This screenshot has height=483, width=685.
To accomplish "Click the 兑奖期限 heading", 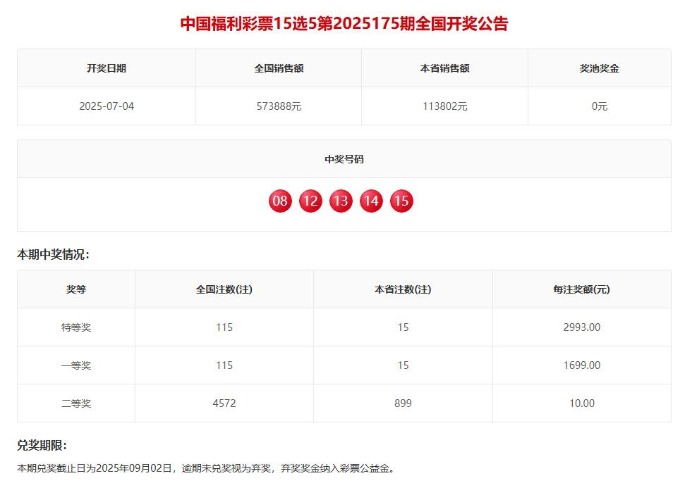I will click(x=42, y=445).
